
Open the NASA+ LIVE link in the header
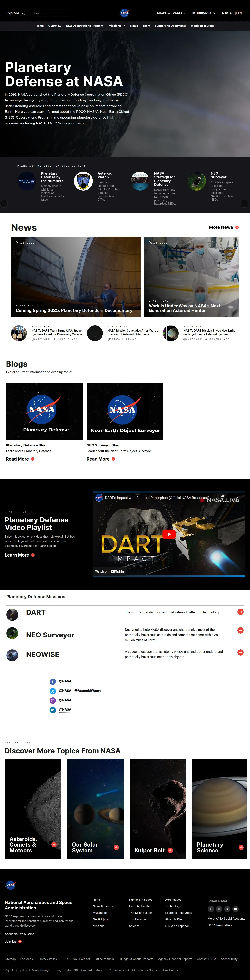(232, 13)
